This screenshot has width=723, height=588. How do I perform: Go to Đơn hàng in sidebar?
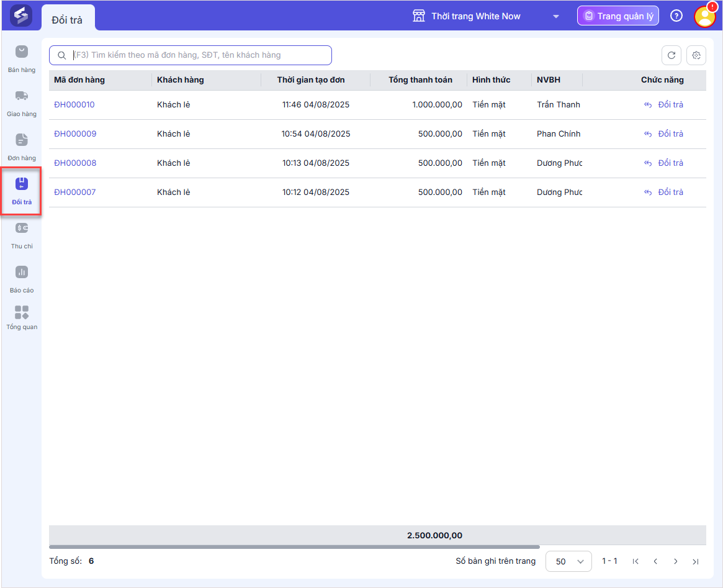pos(22,140)
